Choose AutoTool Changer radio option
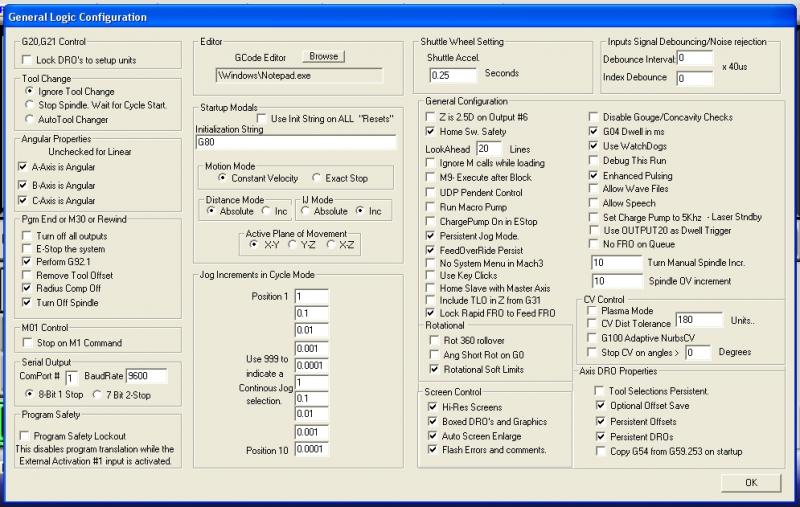The height and width of the screenshot is (507, 800). coord(30,119)
